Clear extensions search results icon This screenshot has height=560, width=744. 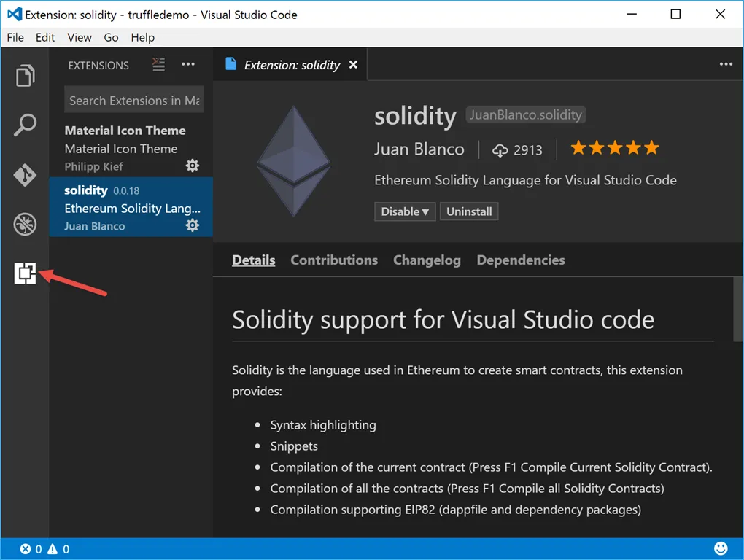[x=158, y=64]
